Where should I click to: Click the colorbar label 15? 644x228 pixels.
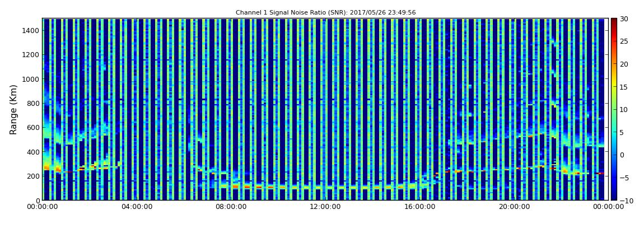click(623, 87)
